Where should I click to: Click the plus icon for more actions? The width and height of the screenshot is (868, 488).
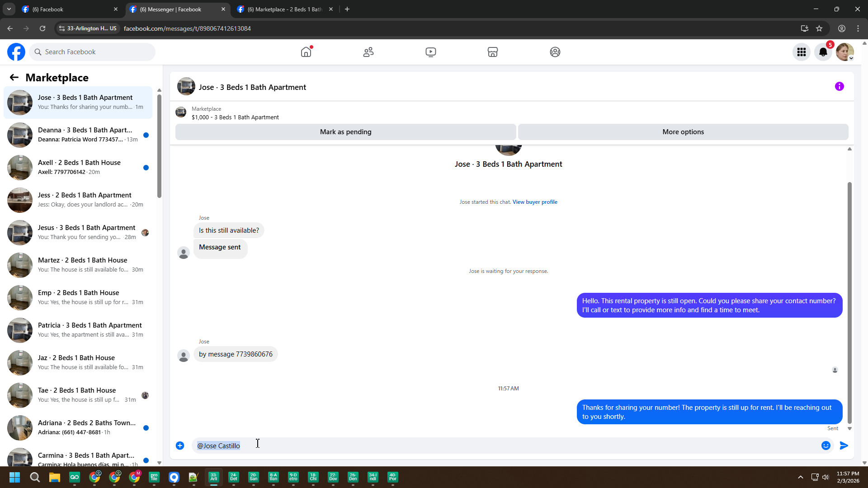[x=180, y=446]
